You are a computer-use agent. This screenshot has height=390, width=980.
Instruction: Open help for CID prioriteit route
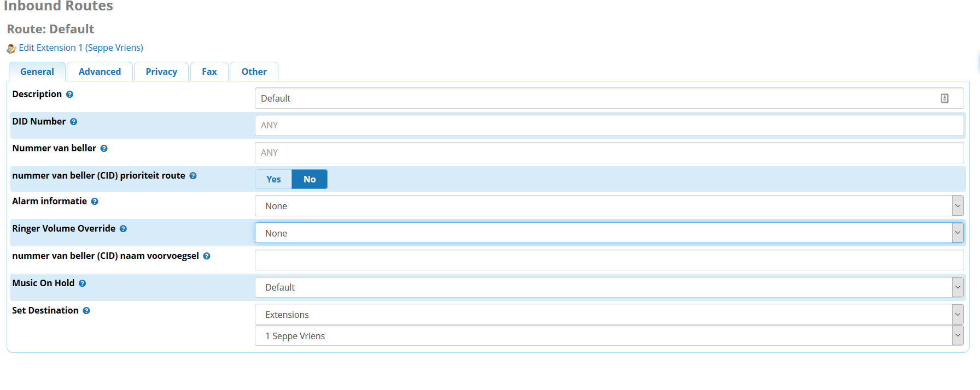[193, 176]
